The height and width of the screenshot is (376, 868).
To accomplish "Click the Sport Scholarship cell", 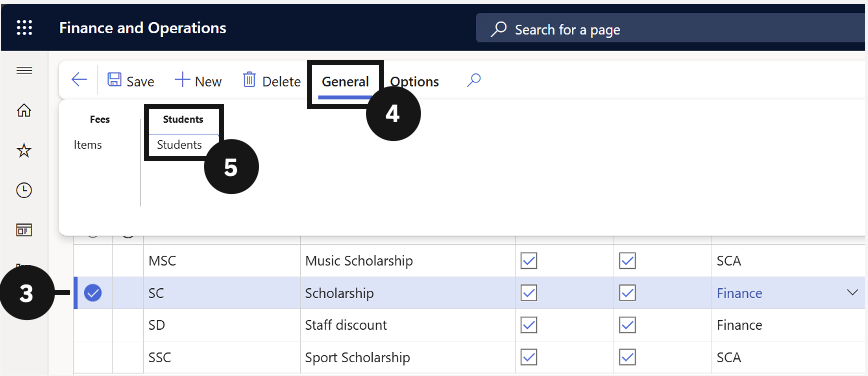I will pyautogui.click(x=408, y=357).
